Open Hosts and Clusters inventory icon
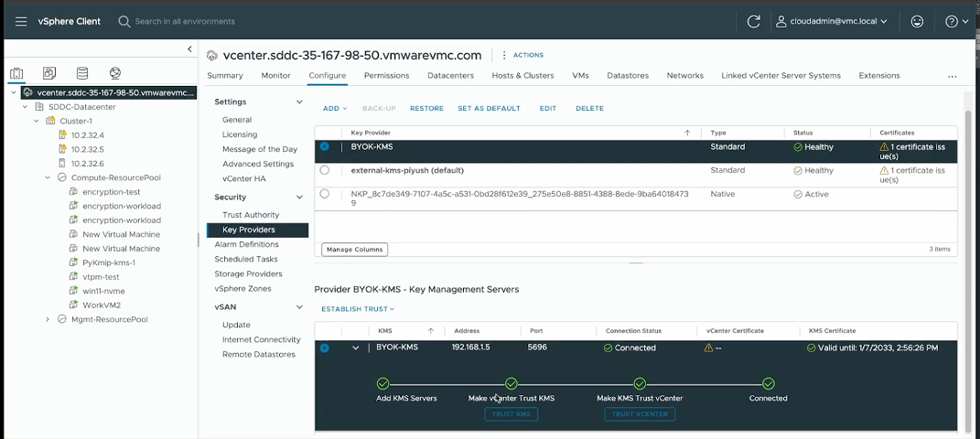 pyautogui.click(x=16, y=73)
